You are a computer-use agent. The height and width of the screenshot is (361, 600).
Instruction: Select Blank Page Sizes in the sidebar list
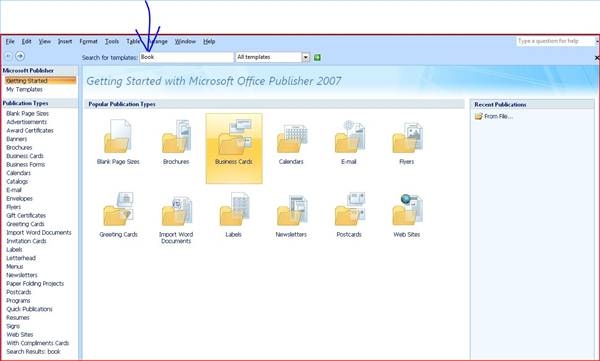click(28, 113)
